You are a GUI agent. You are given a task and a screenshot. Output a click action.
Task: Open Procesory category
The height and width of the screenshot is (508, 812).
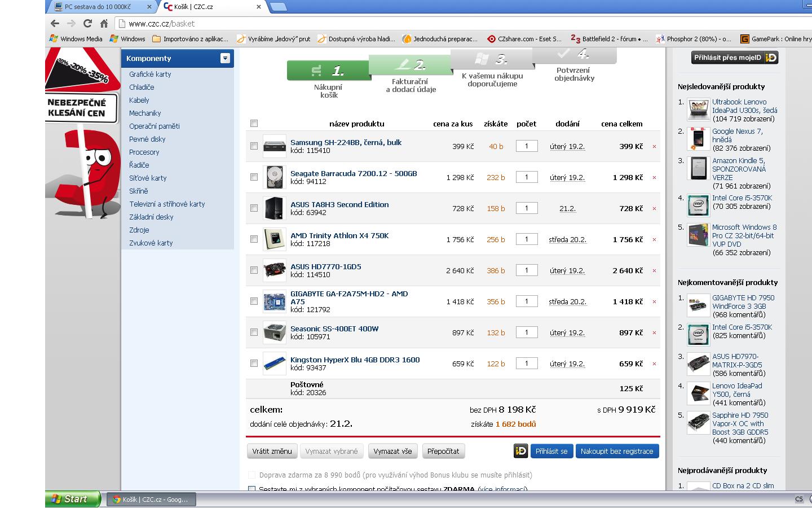click(x=144, y=152)
